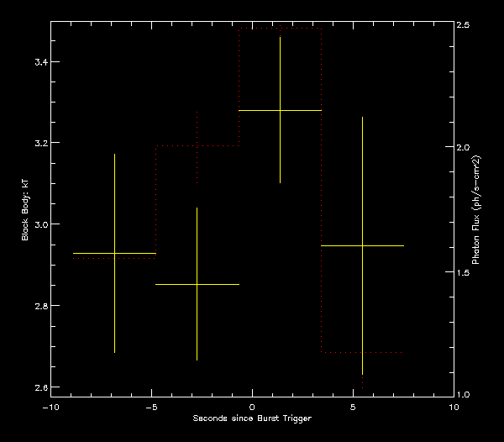Screen dimensions: 504x442
Task: Click the 2.8 tick label on the left axis
Action: click(x=39, y=306)
